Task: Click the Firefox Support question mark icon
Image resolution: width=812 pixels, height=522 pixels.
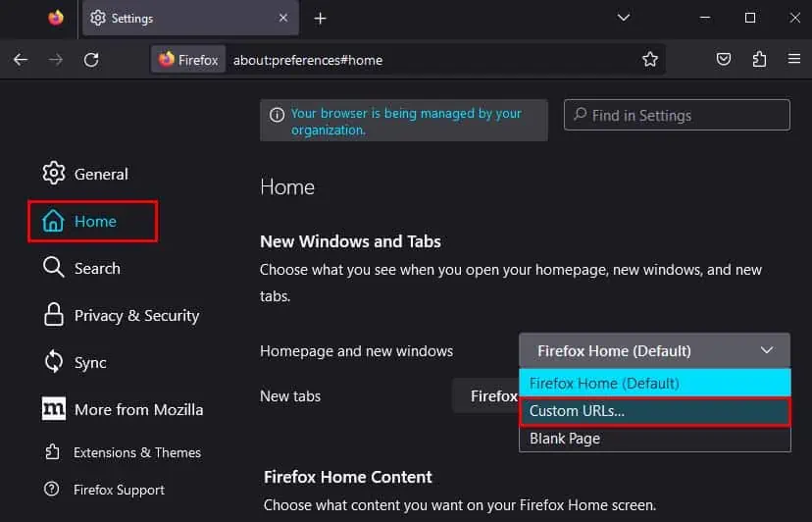Action: point(51,489)
